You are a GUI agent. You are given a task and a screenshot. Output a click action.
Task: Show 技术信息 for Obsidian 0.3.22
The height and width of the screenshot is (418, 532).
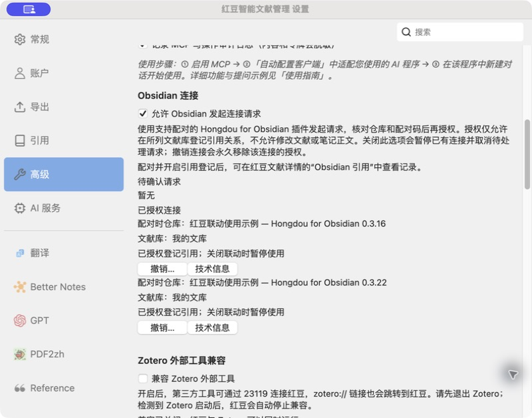click(x=212, y=327)
